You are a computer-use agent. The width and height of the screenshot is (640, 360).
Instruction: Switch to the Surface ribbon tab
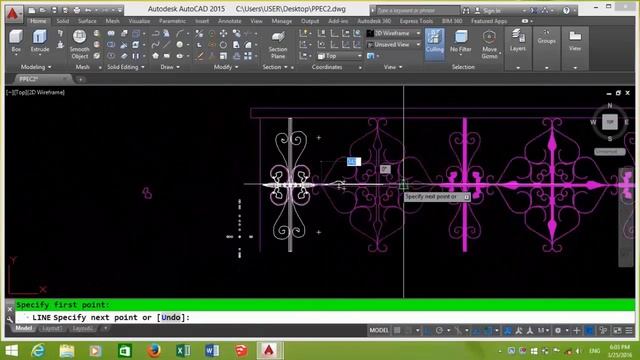[87, 21]
